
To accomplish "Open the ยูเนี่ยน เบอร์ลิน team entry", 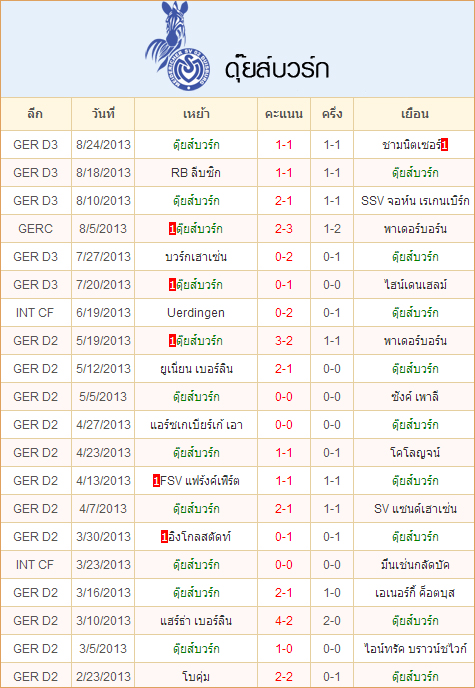I will (x=196, y=369).
